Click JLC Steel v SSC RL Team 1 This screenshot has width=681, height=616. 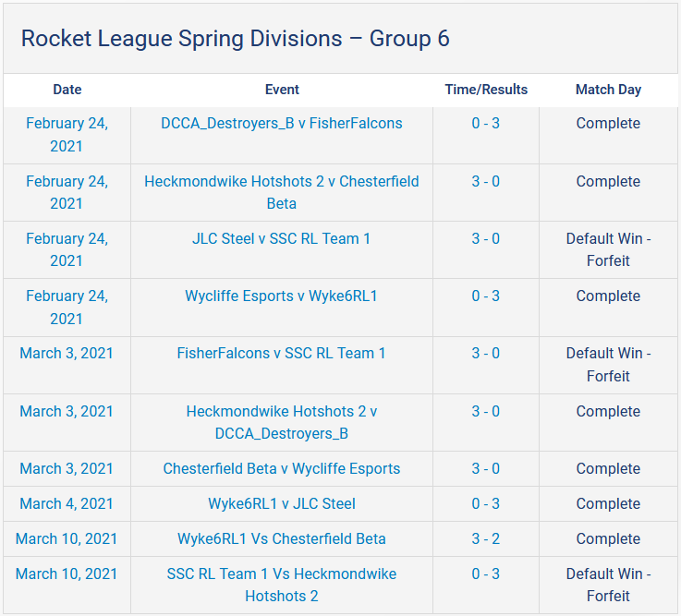tap(281, 239)
